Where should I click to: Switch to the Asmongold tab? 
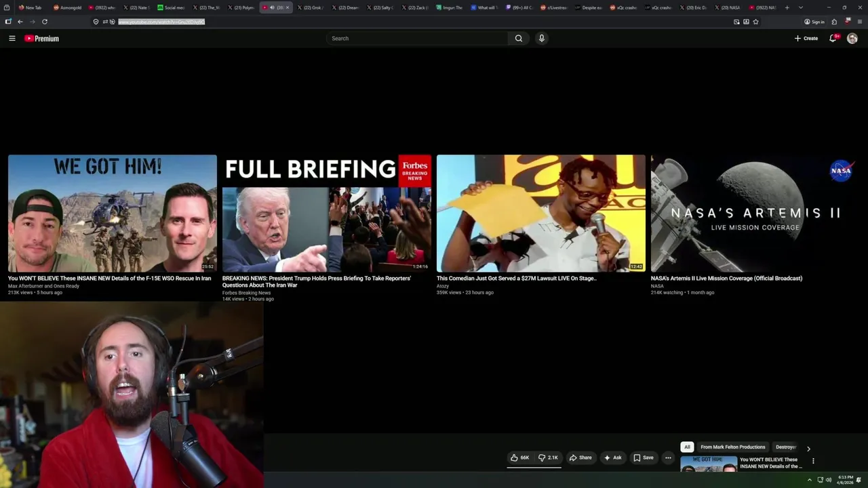68,7
